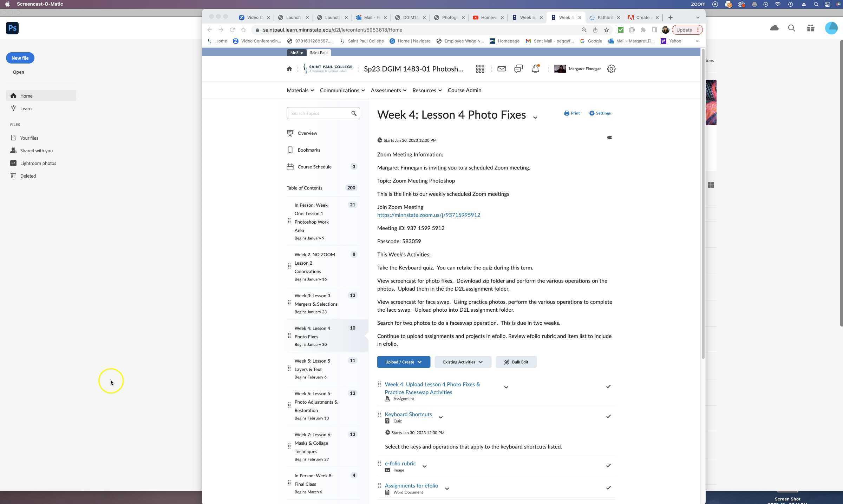Open Existing Activities dropdown
843x504 pixels.
(463, 362)
